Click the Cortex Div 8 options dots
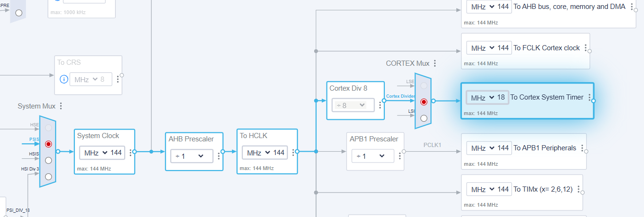 pyautogui.click(x=380, y=105)
